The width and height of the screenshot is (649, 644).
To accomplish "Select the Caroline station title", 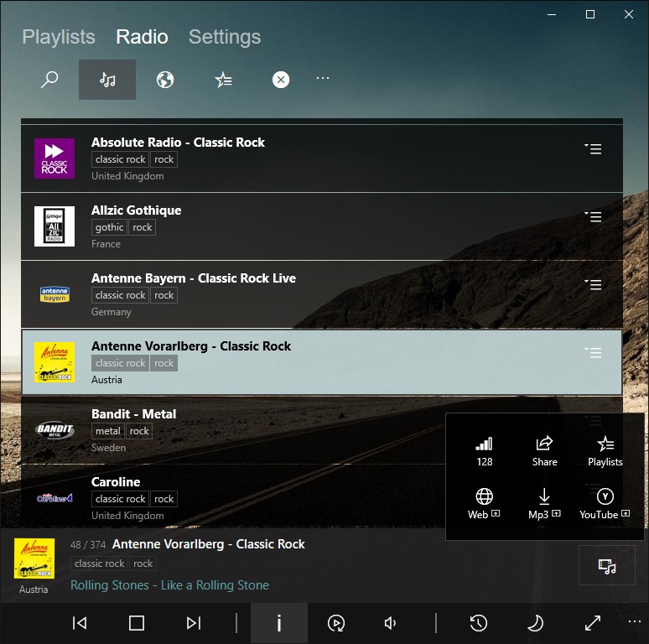I will pos(116,482).
